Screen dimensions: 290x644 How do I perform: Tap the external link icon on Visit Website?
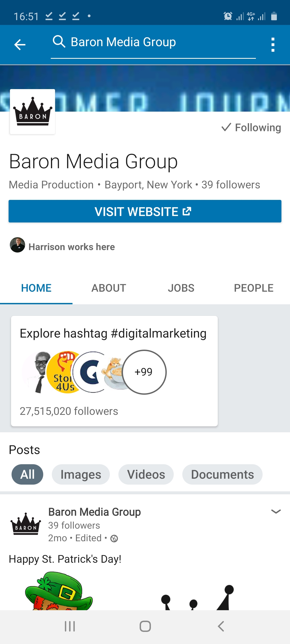[187, 211]
